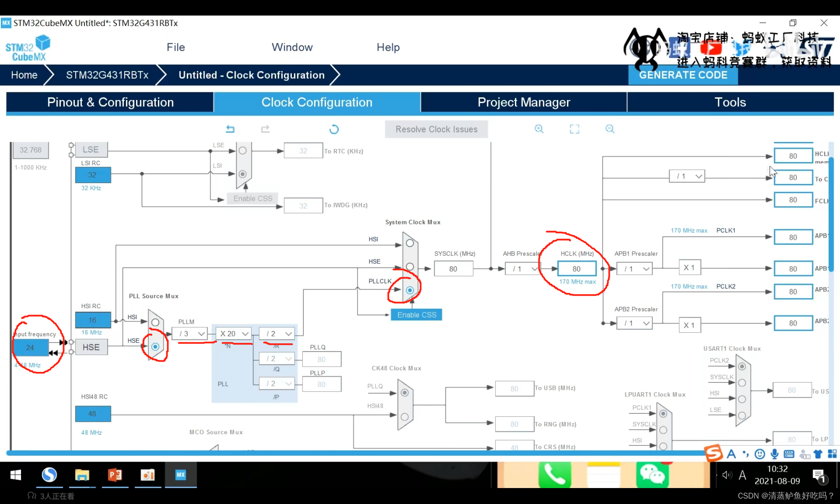Click the undo arrow icon in toolbar
The height and width of the screenshot is (504, 840).
(230, 129)
